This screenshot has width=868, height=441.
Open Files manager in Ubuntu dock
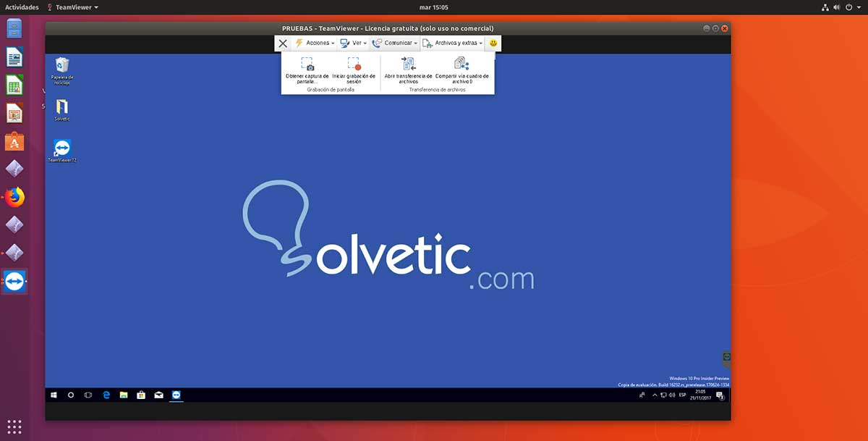point(14,28)
